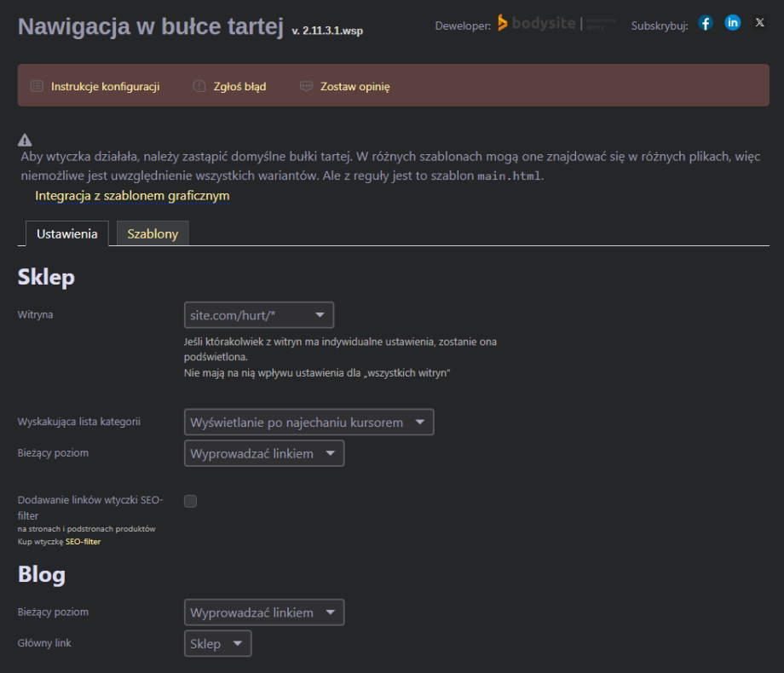
Task: Click the warning triangle icon
Action: [25, 141]
